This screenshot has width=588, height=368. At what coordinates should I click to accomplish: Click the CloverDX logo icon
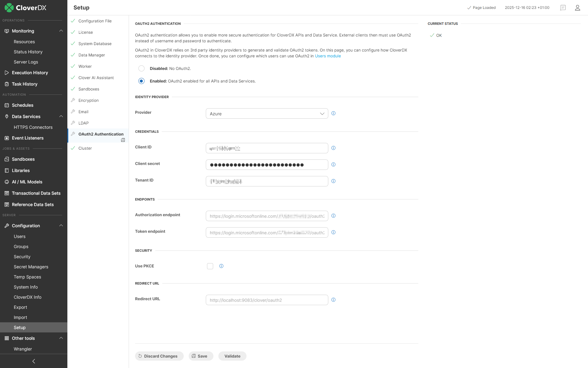pyautogui.click(x=9, y=7)
